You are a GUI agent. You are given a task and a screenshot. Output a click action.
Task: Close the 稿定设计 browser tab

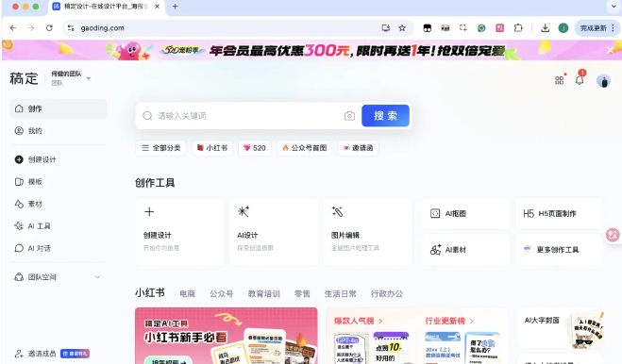point(157,7)
